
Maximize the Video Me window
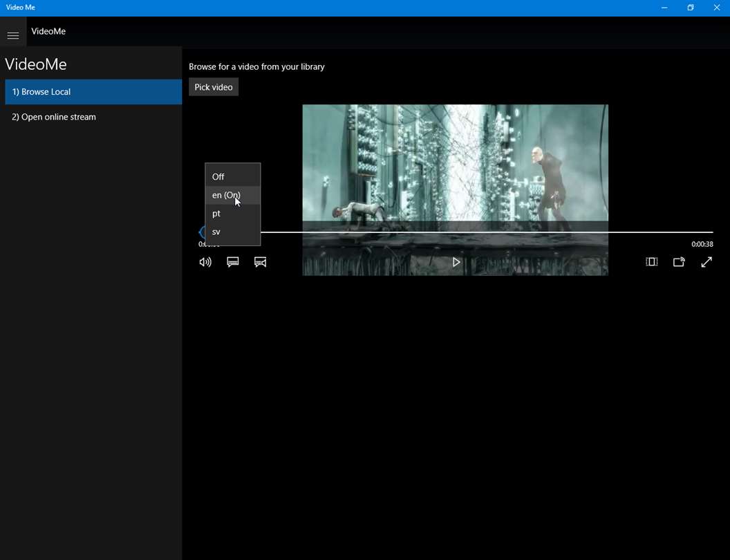pyautogui.click(x=690, y=8)
